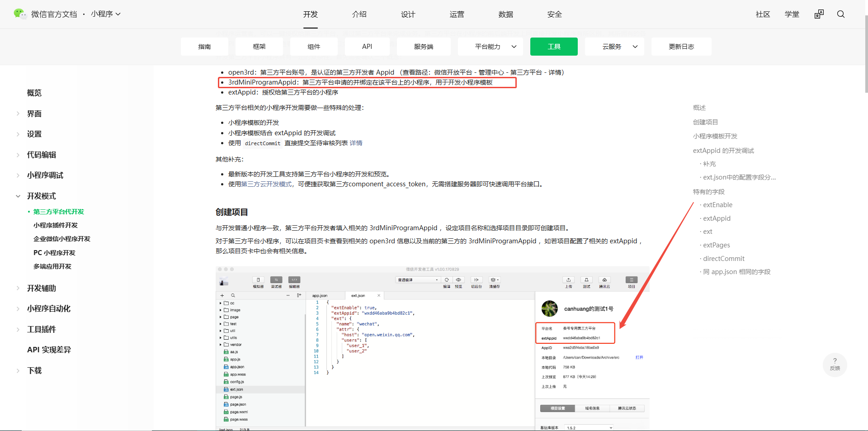This screenshot has height=431, width=868.
Task: Open the 反馈 feedback button
Action: click(x=835, y=365)
